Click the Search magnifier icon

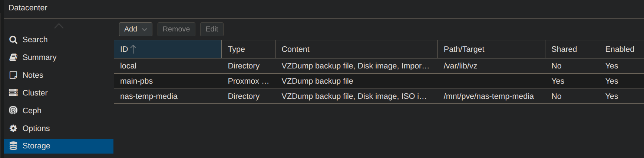click(13, 40)
